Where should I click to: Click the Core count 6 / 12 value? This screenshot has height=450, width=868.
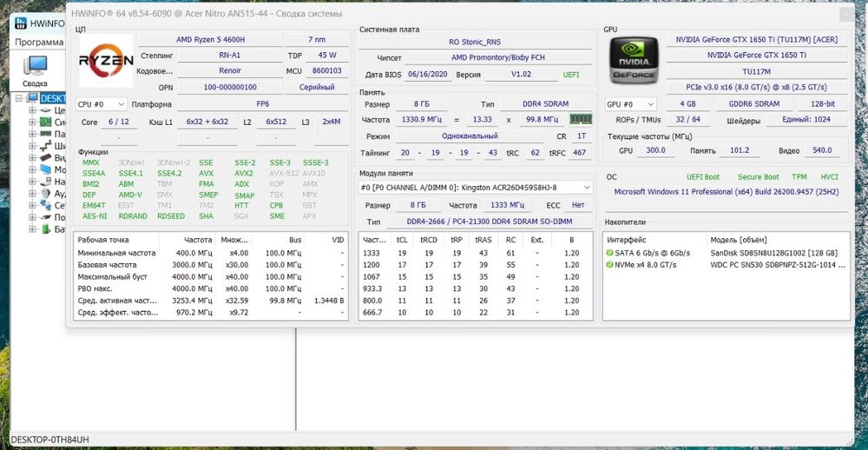point(118,122)
